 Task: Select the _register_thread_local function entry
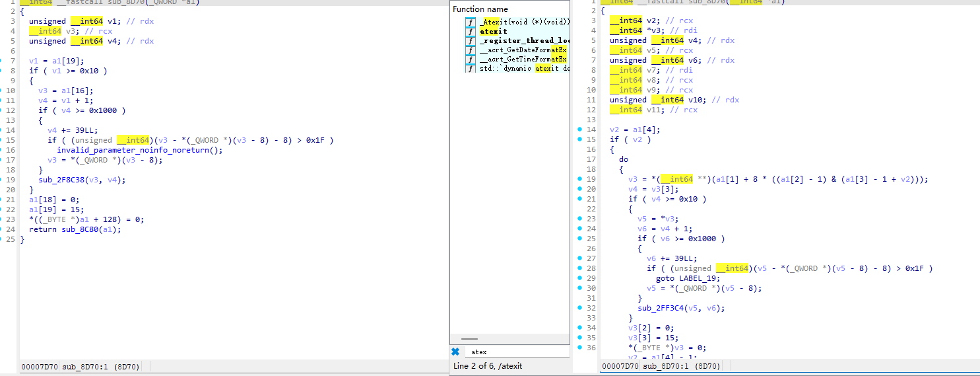[x=525, y=40]
